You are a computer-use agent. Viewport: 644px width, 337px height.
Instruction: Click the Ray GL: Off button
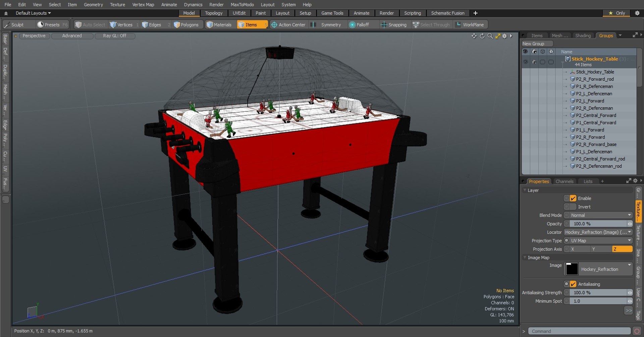pos(115,36)
